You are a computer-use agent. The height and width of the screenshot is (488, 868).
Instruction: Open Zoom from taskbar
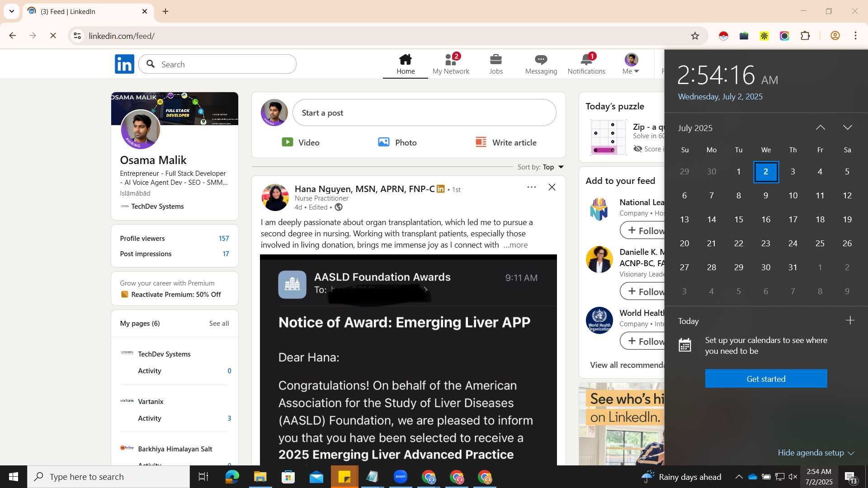click(x=401, y=477)
